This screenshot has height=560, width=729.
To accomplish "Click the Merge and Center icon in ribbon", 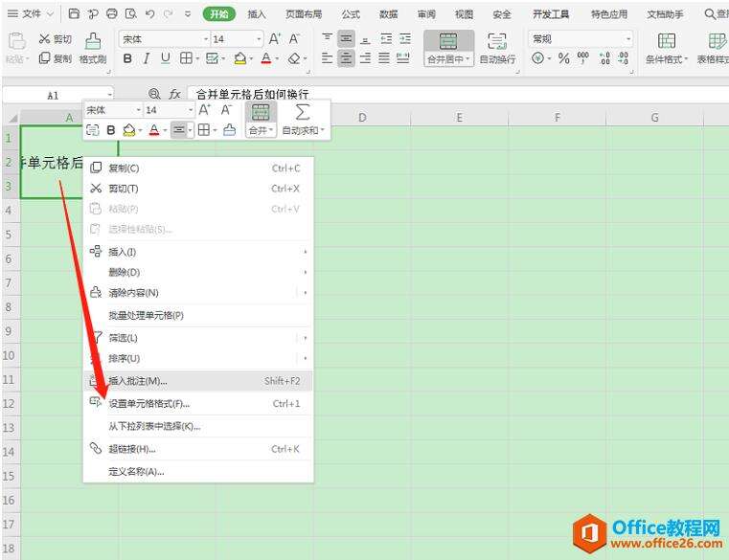I will tap(448, 41).
